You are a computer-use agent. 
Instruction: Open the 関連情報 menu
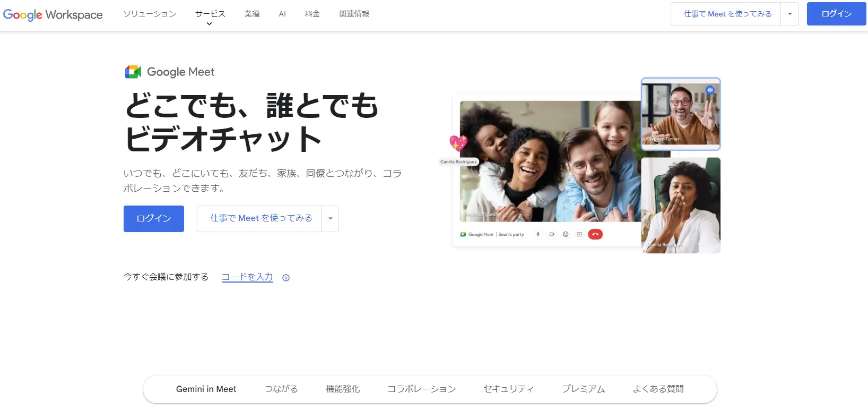[x=354, y=14]
